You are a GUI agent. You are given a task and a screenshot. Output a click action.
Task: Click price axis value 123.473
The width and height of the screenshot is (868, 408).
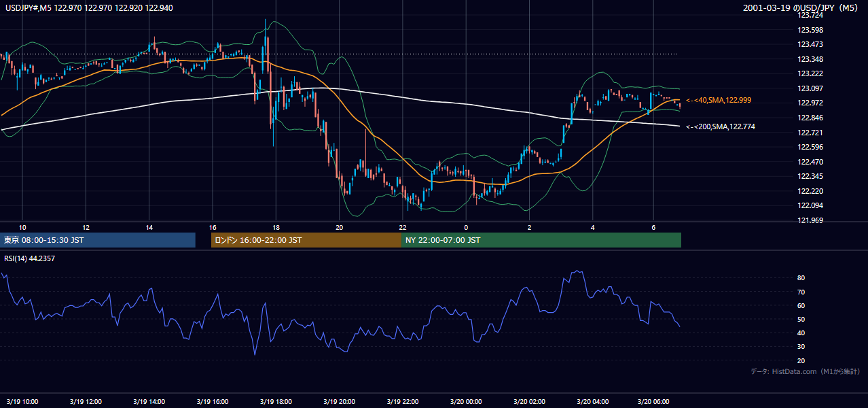tap(812, 45)
